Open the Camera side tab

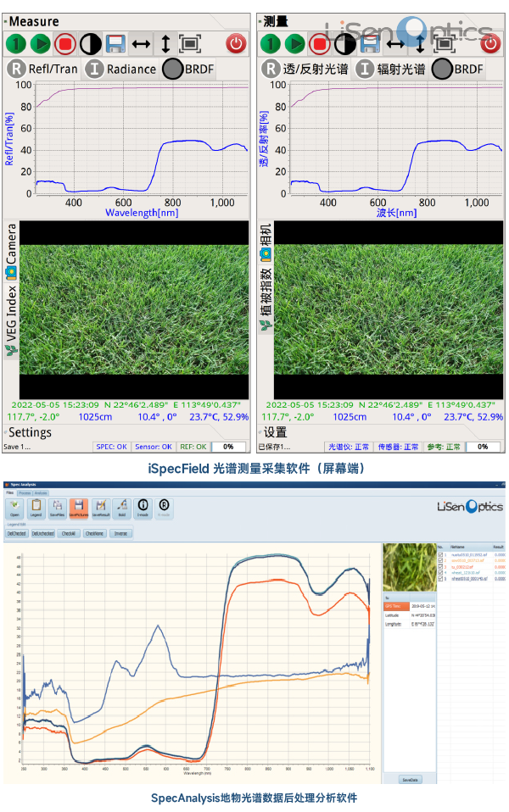(x=11, y=252)
